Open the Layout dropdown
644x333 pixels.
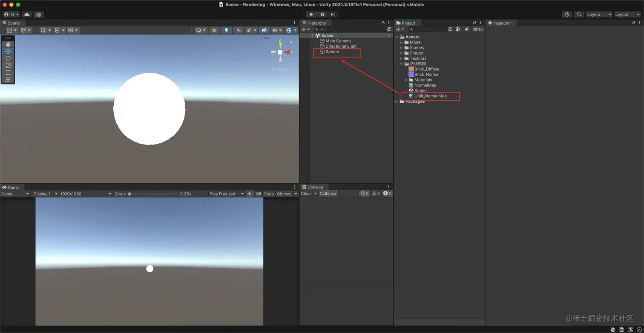pyautogui.click(x=627, y=14)
